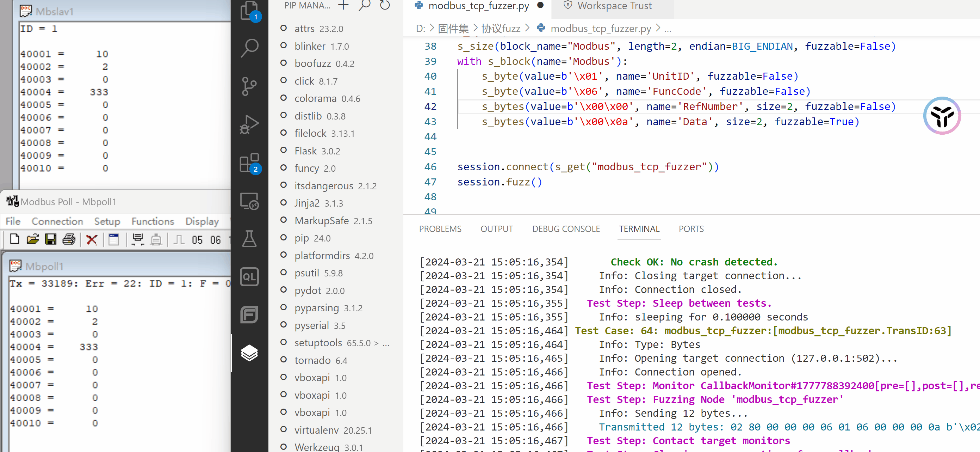Select the Flask package radio bullet
The image size is (980, 452).
[x=284, y=151]
